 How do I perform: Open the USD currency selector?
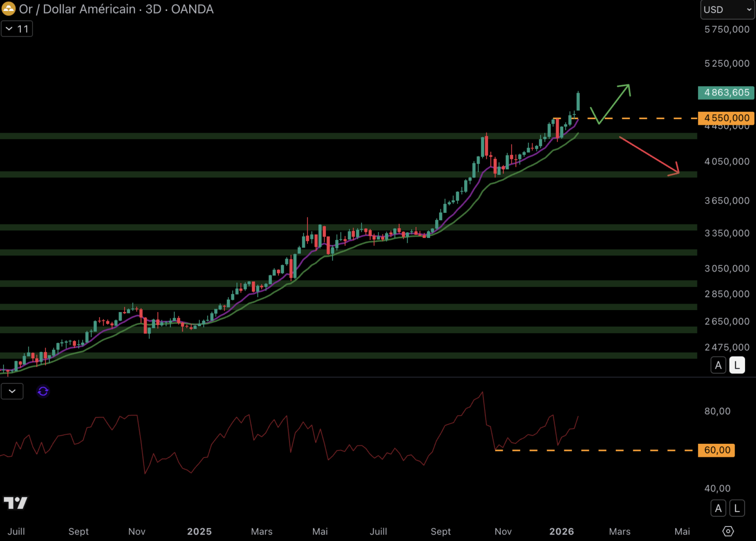click(726, 9)
